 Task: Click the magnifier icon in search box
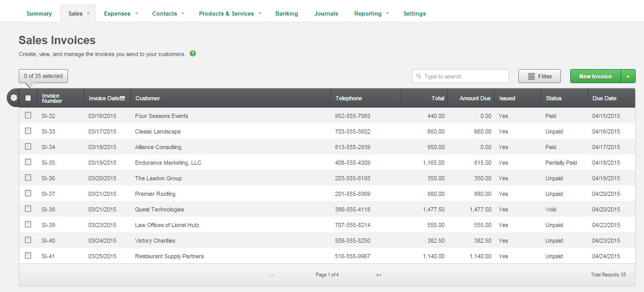[419, 76]
